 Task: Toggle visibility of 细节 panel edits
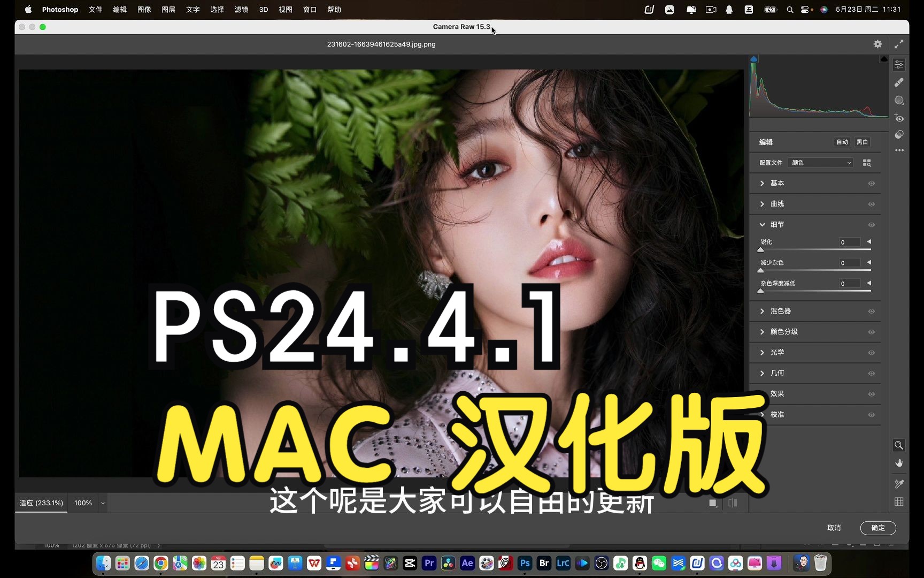pos(871,225)
